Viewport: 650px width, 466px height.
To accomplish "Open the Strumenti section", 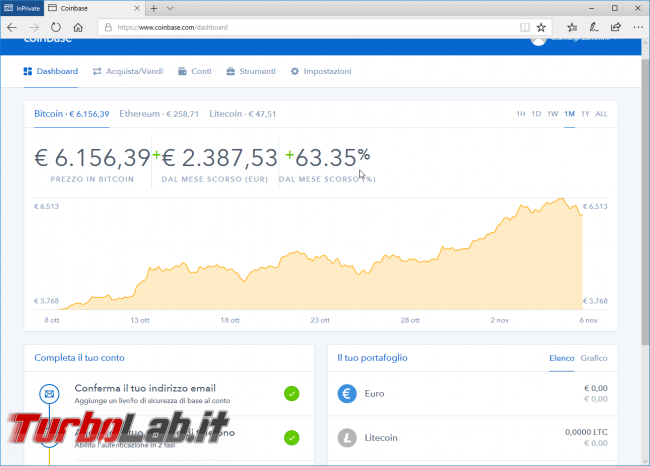I will coord(251,71).
